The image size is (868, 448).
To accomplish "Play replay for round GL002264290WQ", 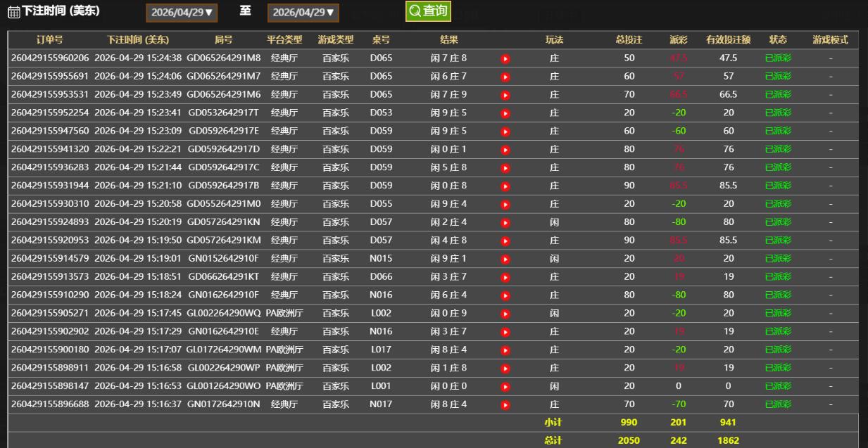I will coord(505,314).
